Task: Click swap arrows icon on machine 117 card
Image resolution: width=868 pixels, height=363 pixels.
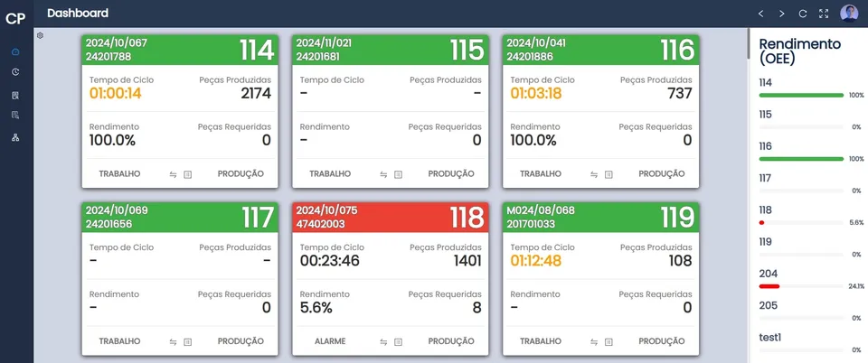Action: click(x=173, y=342)
